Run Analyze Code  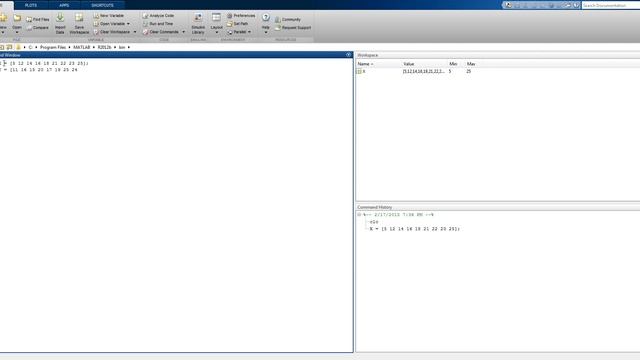(x=158, y=16)
